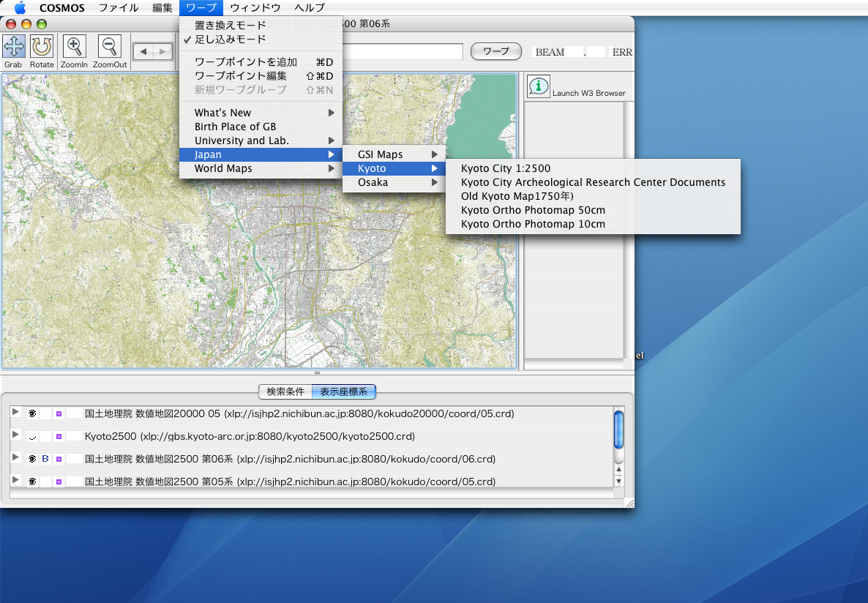Click the ワープ button in toolbar
Viewport: 868px width, 603px height.
point(496,51)
